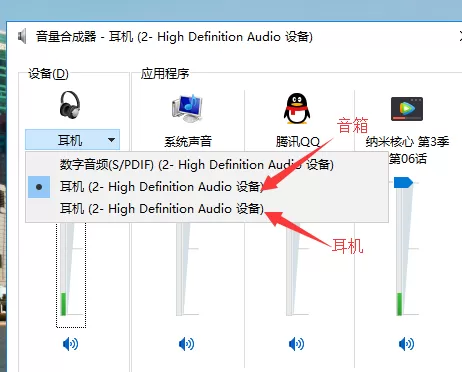Click the 系统声音 label
462x372 pixels.
[x=188, y=142]
